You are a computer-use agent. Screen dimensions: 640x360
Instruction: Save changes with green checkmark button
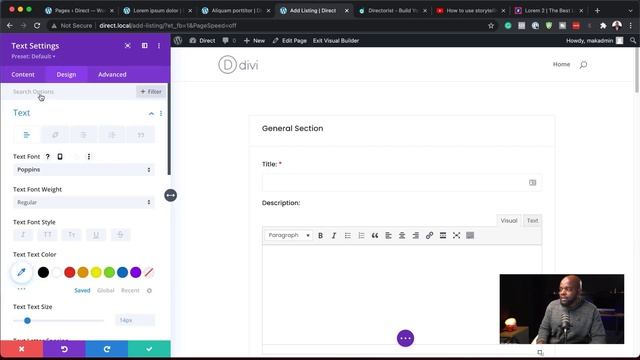[149, 349]
